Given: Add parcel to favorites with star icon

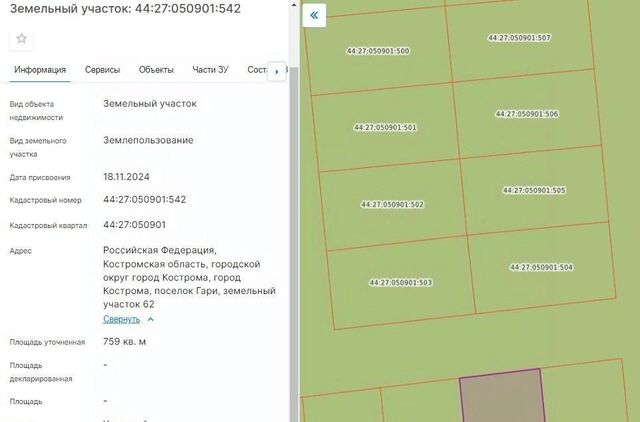Looking at the screenshot, I should click(21, 39).
